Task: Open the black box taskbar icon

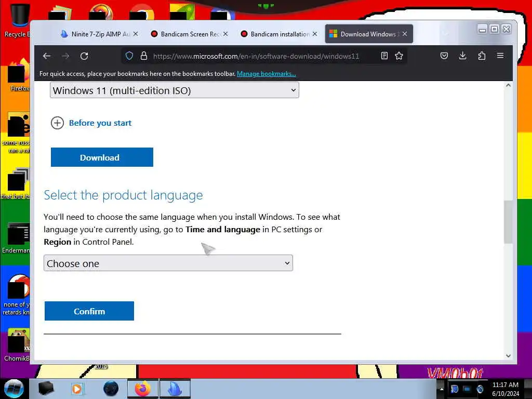Action: coord(46,389)
